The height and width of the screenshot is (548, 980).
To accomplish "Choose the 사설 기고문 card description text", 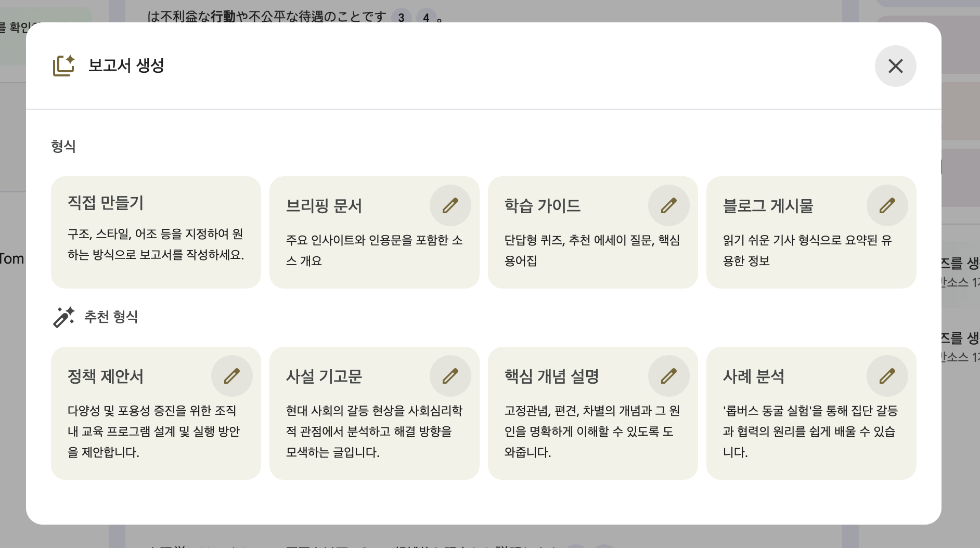I will (x=373, y=431).
